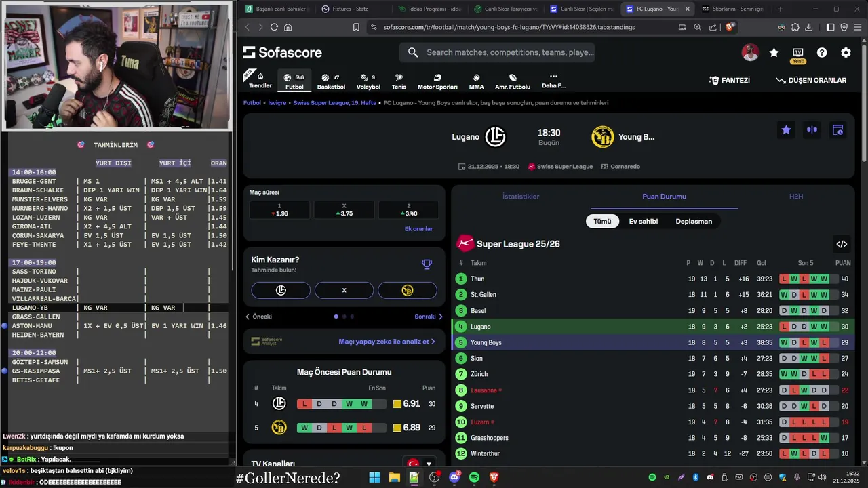Click the Sofascore search field
868x488 pixels.
498,52
